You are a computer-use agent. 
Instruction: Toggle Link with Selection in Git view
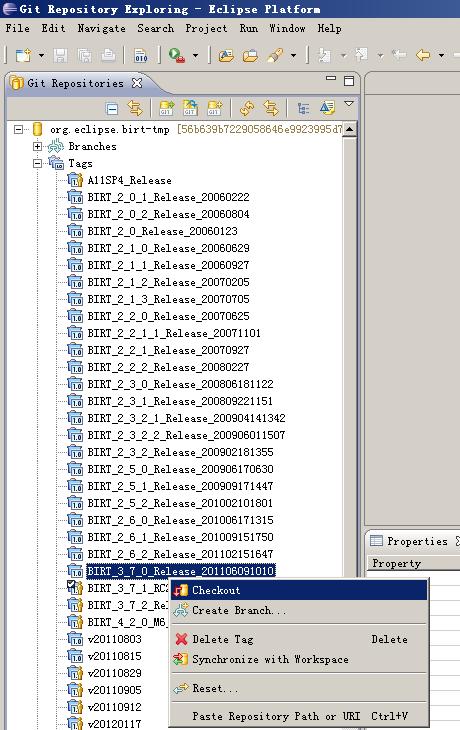(135, 108)
